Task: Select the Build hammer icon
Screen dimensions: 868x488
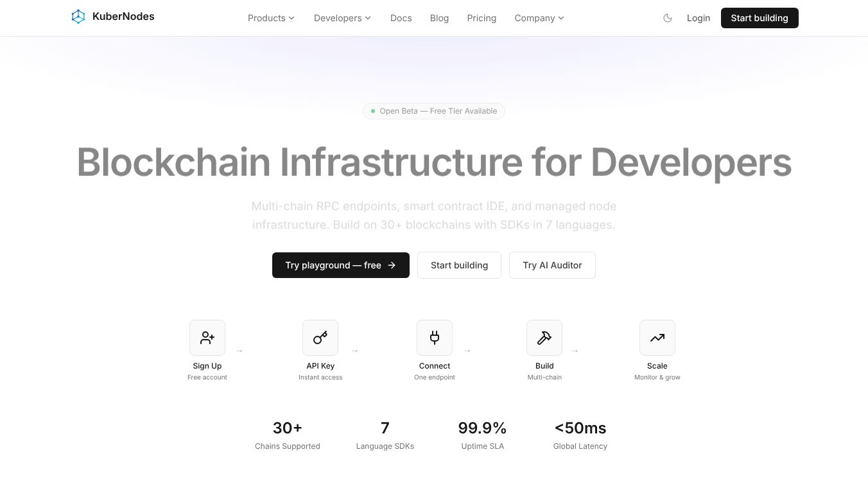Action: (x=544, y=338)
